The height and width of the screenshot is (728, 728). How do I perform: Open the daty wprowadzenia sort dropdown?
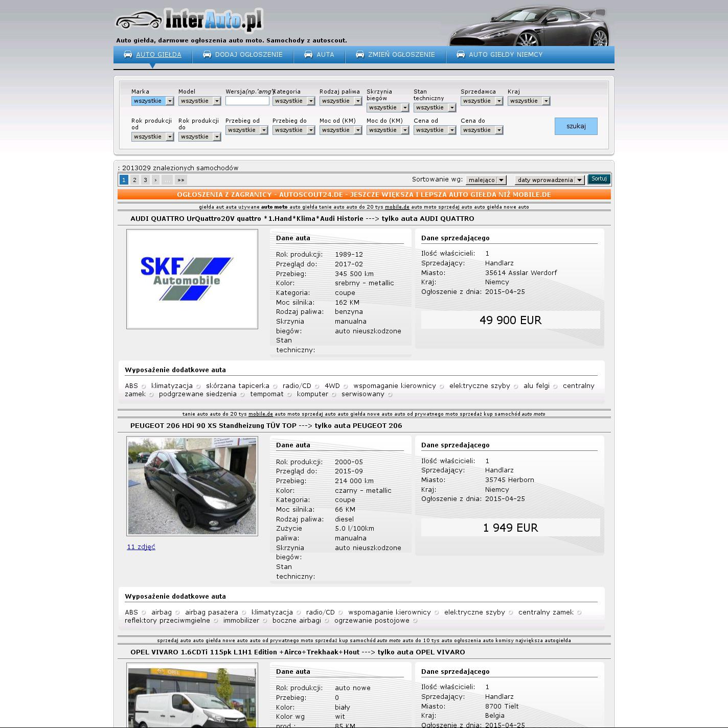[x=549, y=180]
